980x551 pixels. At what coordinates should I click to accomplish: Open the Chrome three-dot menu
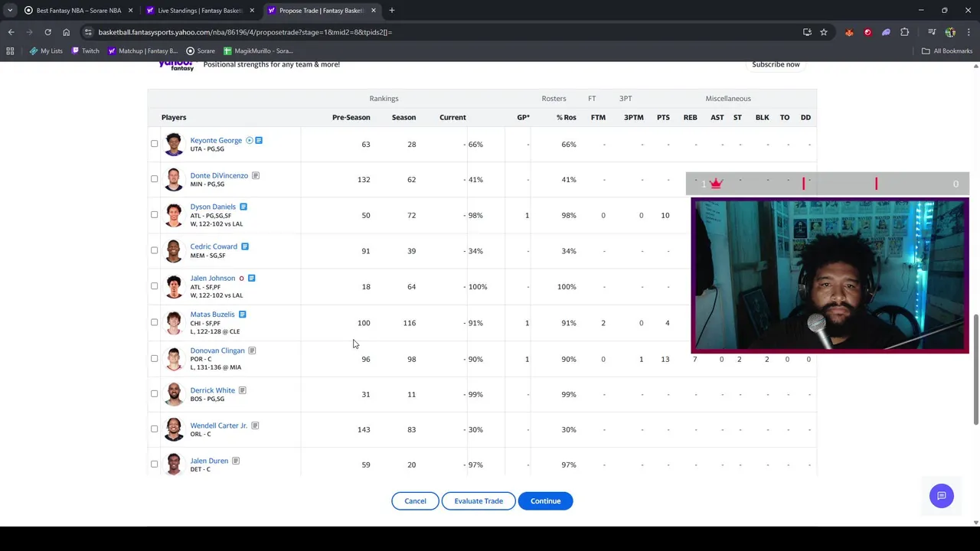(x=969, y=32)
